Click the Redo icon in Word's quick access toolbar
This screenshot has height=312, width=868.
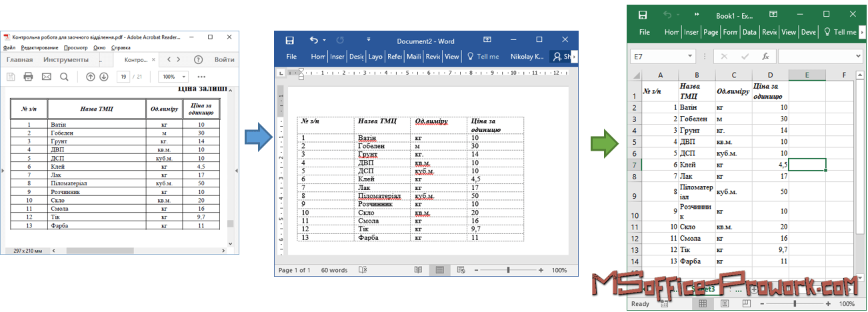[340, 40]
